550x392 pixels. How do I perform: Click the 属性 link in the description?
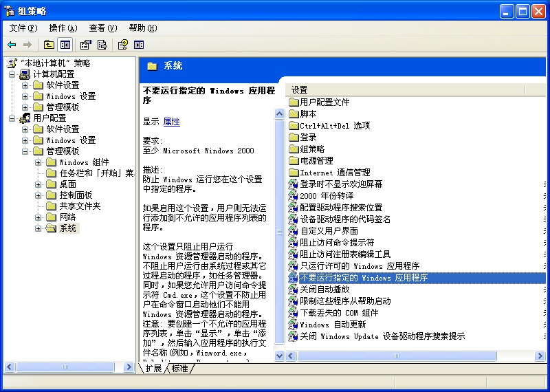click(171, 122)
